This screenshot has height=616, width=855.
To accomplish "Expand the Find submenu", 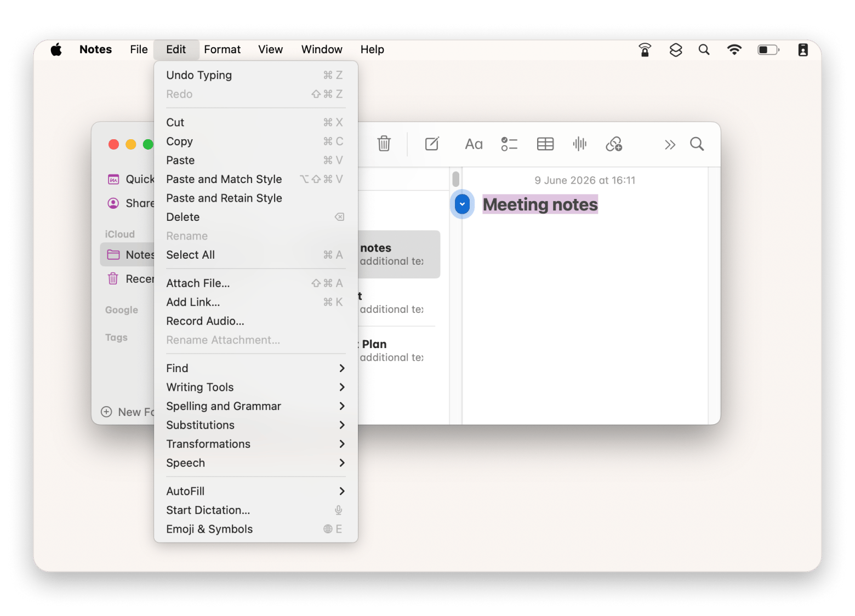I will (x=256, y=368).
